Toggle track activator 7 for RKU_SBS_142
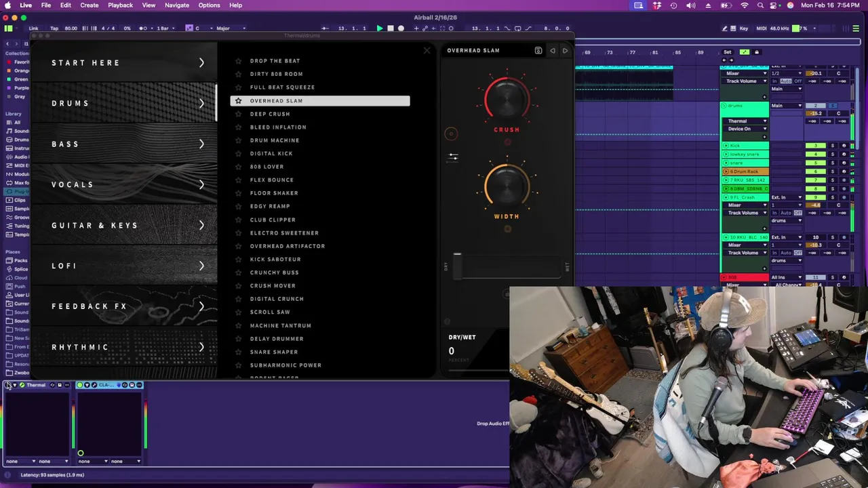Screen dimensions: 868x488 coord(816,180)
